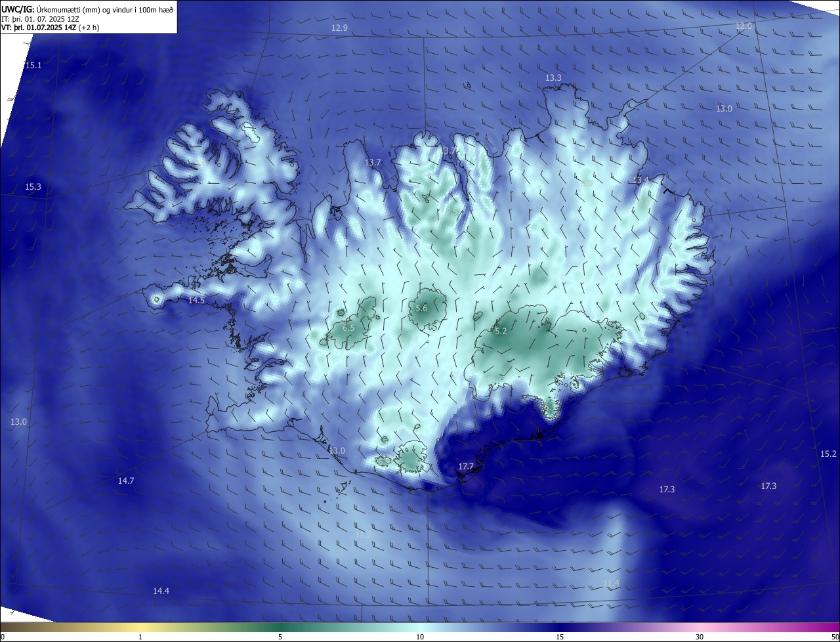Click the 11.4 value label on the map
This screenshot has width=840, height=642.
click(611, 584)
